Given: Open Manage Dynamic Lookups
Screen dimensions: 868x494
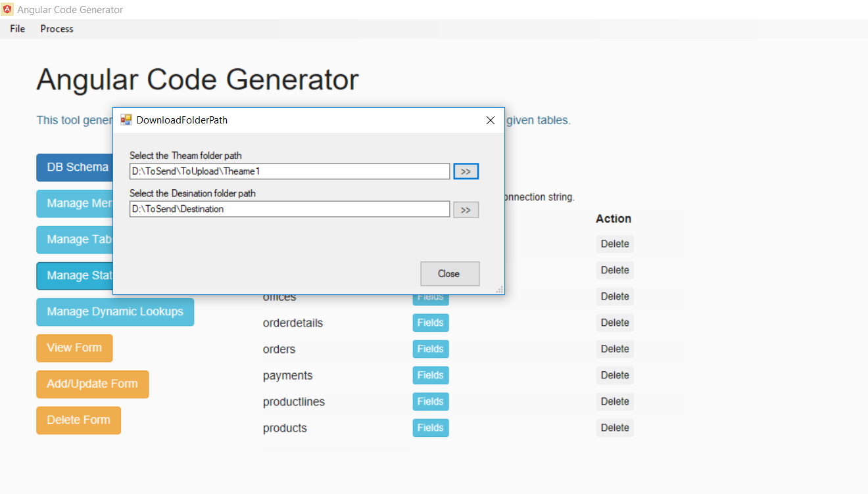Looking at the screenshot, I should click(115, 312).
